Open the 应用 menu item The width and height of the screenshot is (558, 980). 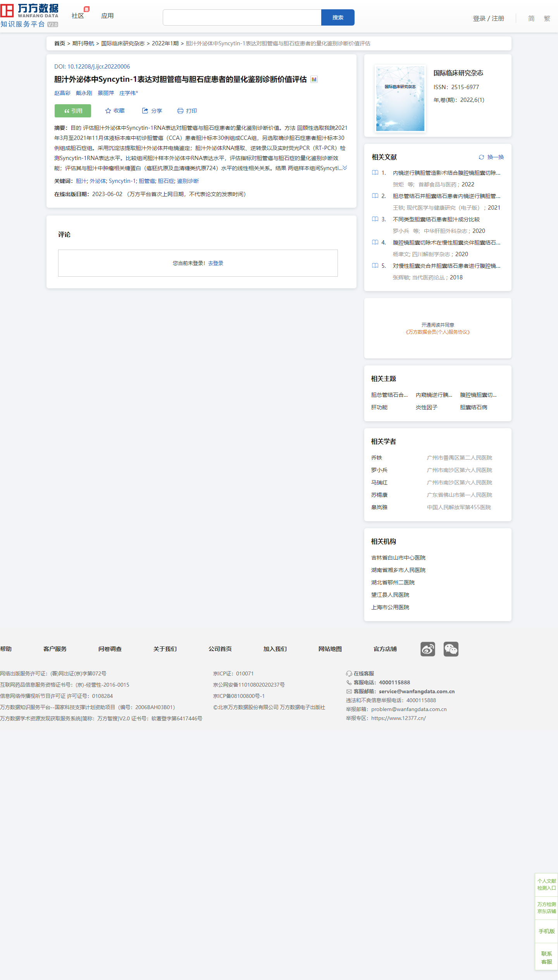coord(107,16)
